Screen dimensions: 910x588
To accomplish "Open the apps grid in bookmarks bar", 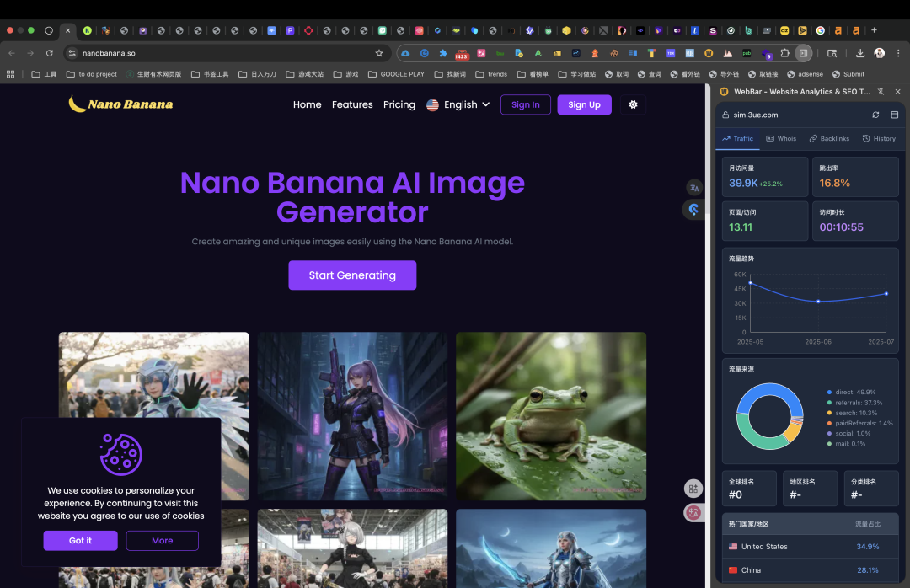I will [10, 74].
